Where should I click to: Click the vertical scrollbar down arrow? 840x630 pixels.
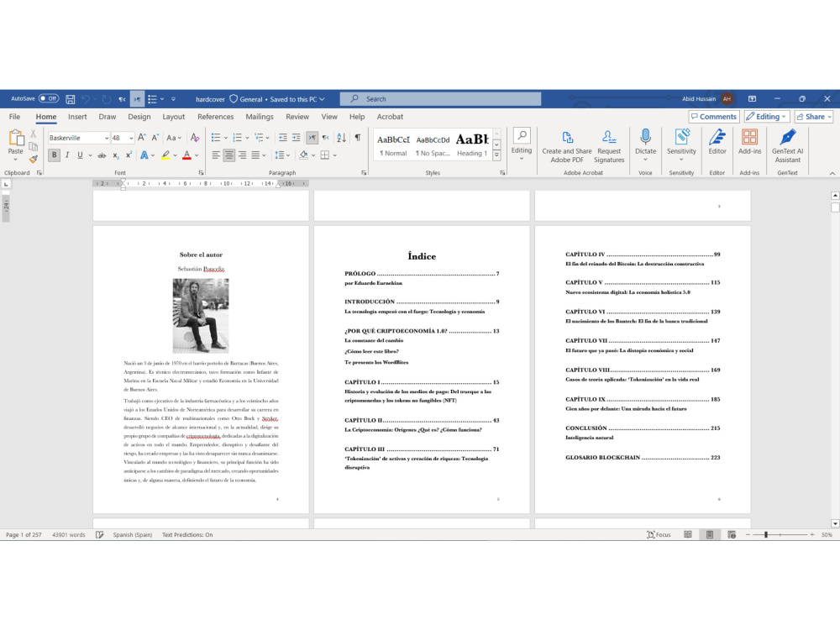click(835, 523)
